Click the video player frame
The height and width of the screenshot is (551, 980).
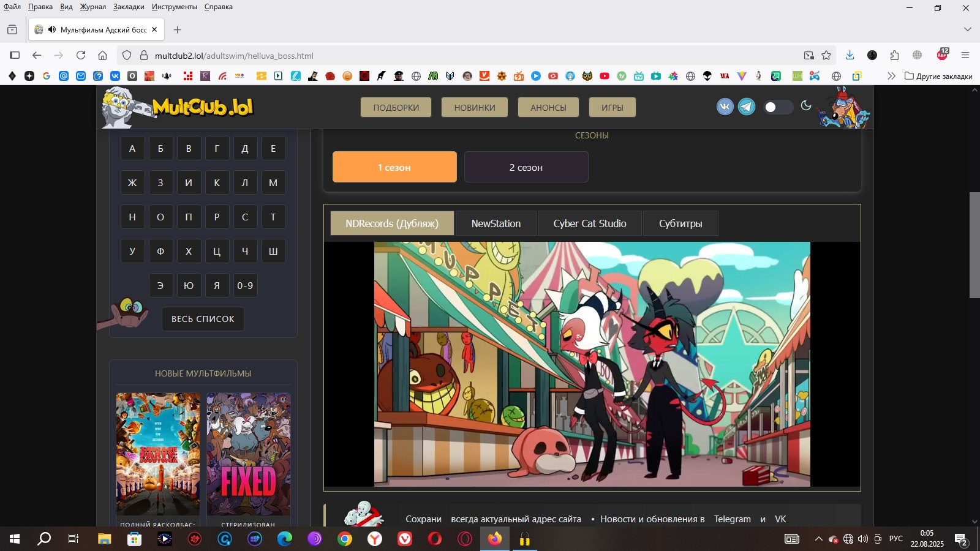pyautogui.click(x=592, y=364)
